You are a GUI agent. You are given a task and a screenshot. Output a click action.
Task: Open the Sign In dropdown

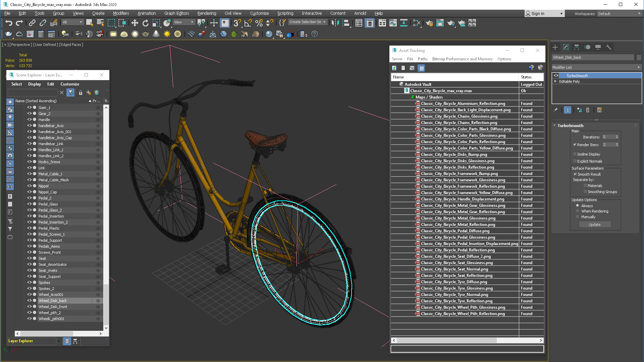(x=544, y=14)
